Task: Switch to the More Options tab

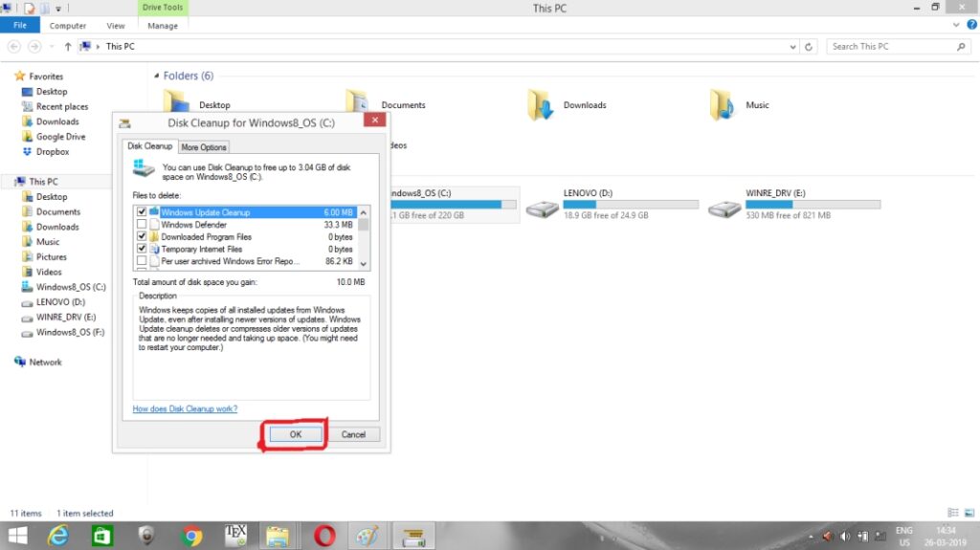Action: point(204,147)
